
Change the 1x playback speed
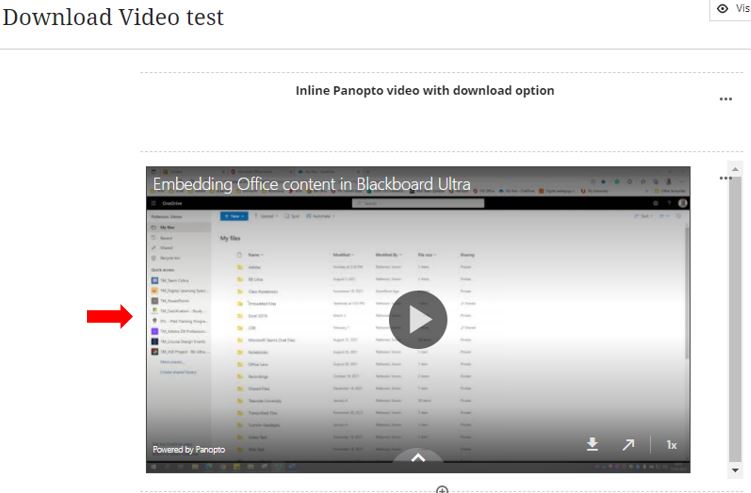click(x=671, y=445)
